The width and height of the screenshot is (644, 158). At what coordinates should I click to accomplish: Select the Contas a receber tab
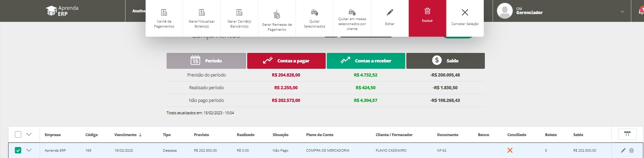[x=366, y=61]
